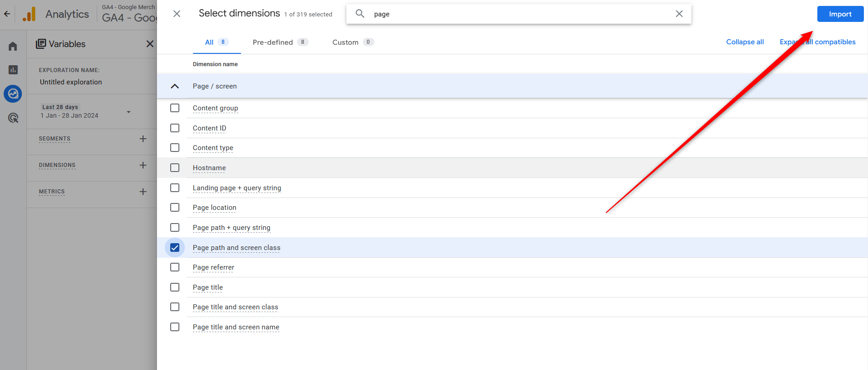Click the Page location dimension name
The width and height of the screenshot is (868, 370).
pyautogui.click(x=214, y=208)
